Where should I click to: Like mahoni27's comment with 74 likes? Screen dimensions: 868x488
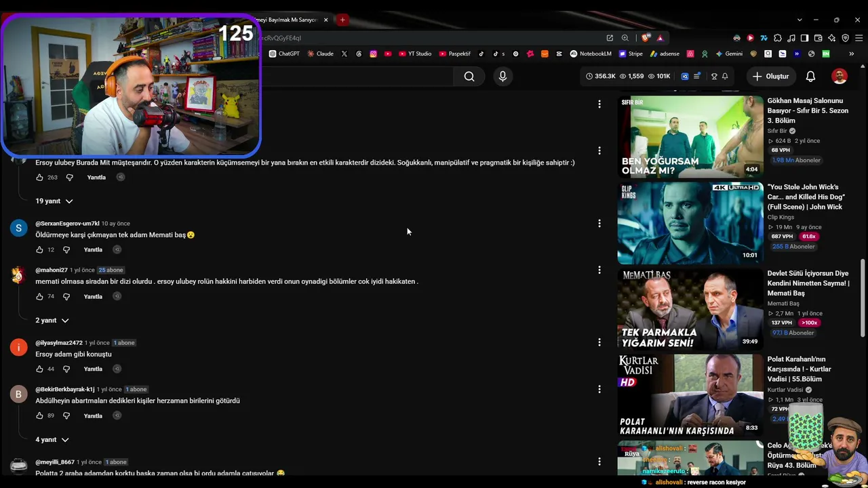[39, 296]
